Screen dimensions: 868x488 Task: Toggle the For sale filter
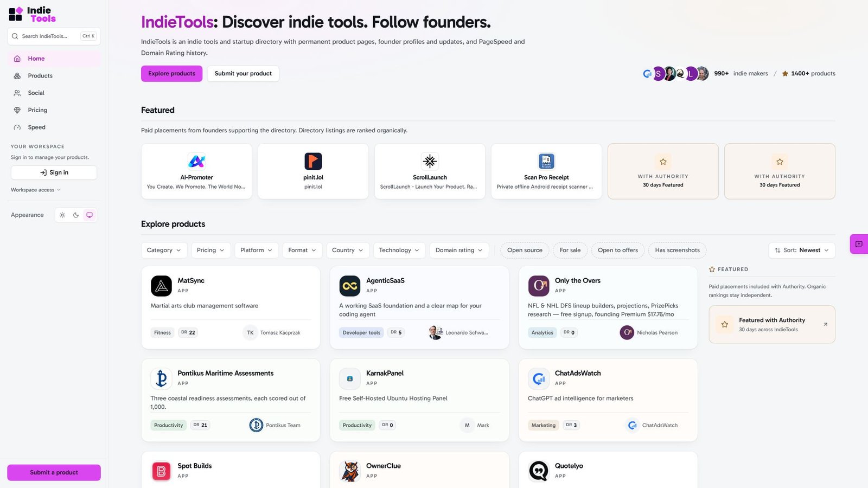click(570, 250)
